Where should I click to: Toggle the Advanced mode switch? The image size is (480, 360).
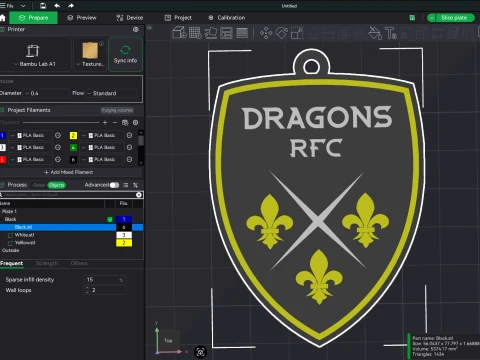[114, 185]
